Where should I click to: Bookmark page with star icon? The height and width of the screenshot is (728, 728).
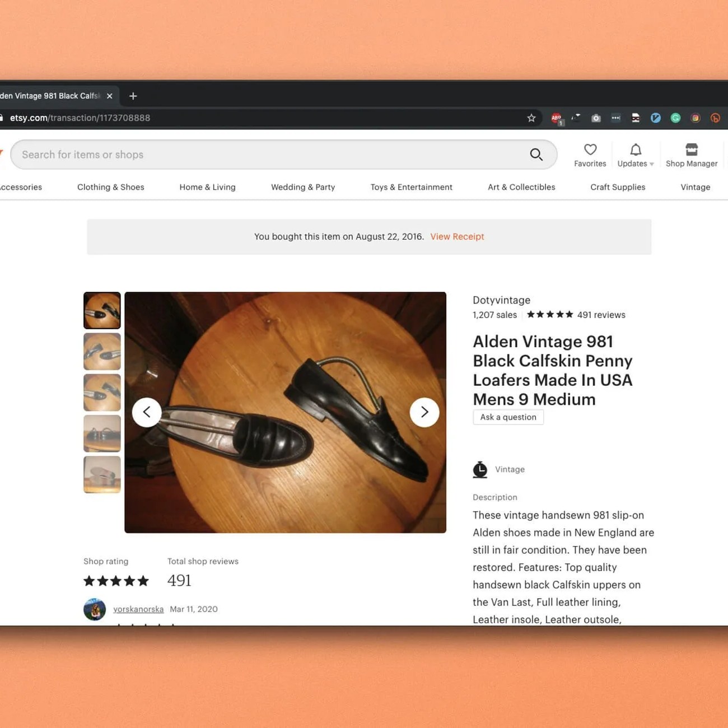coord(531,118)
